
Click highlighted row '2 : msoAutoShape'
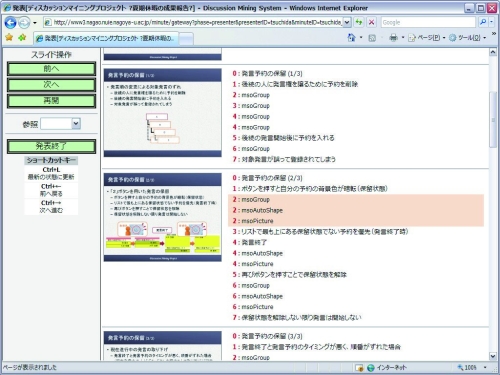coord(356,210)
